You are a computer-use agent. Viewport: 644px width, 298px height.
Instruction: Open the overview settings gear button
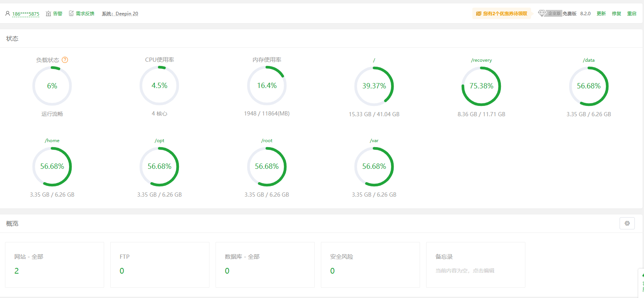627,223
